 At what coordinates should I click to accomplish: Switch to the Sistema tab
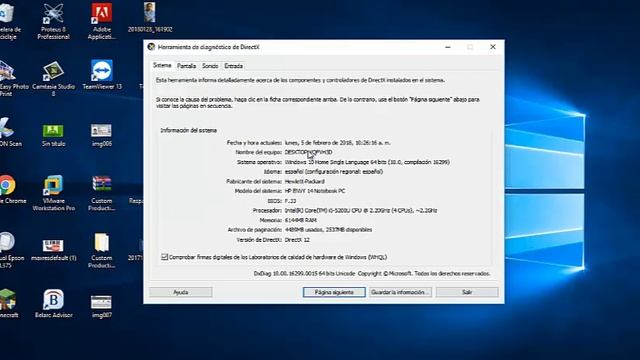162,65
